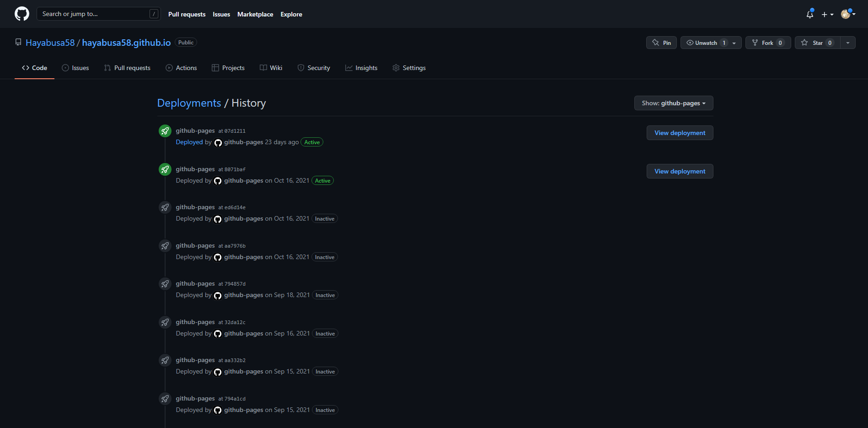The image size is (868, 428).
Task: Open the Pull requests repository tab
Action: [x=127, y=68]
